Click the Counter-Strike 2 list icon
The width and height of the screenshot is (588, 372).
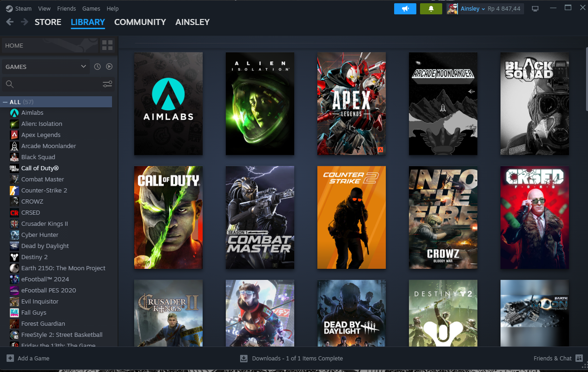(x=14, y=190)
